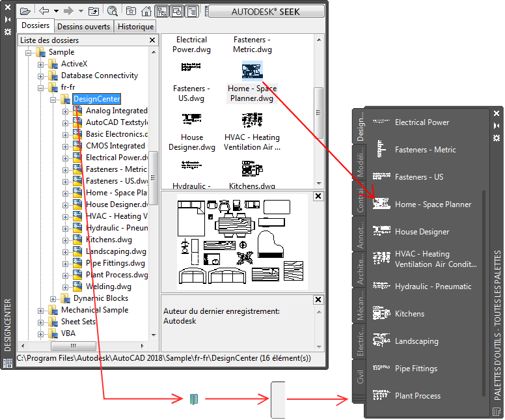Screen dimensions: 505x420
Task: Click the Autodesk Seek button
Action: click(266, 12)
